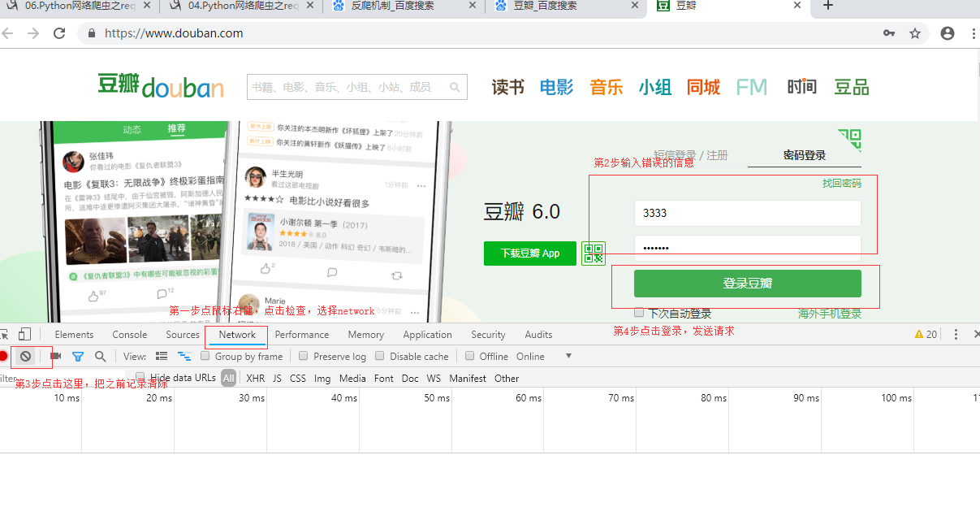Bookmark this page with the star icon
Viewport: 980px width, 507px height.
[x=915, y=33]
